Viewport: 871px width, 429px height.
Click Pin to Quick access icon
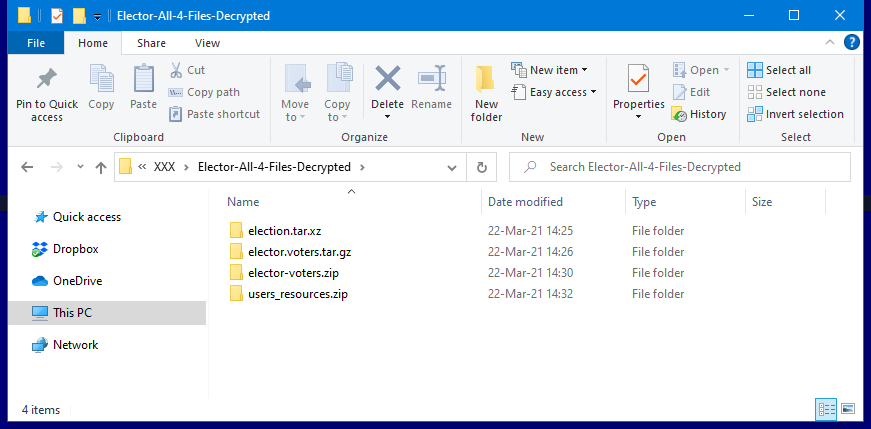tap(46, 79)
